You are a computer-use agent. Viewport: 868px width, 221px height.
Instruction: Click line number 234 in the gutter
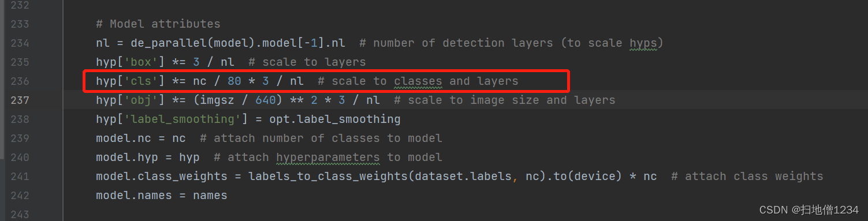coord(20,43)
